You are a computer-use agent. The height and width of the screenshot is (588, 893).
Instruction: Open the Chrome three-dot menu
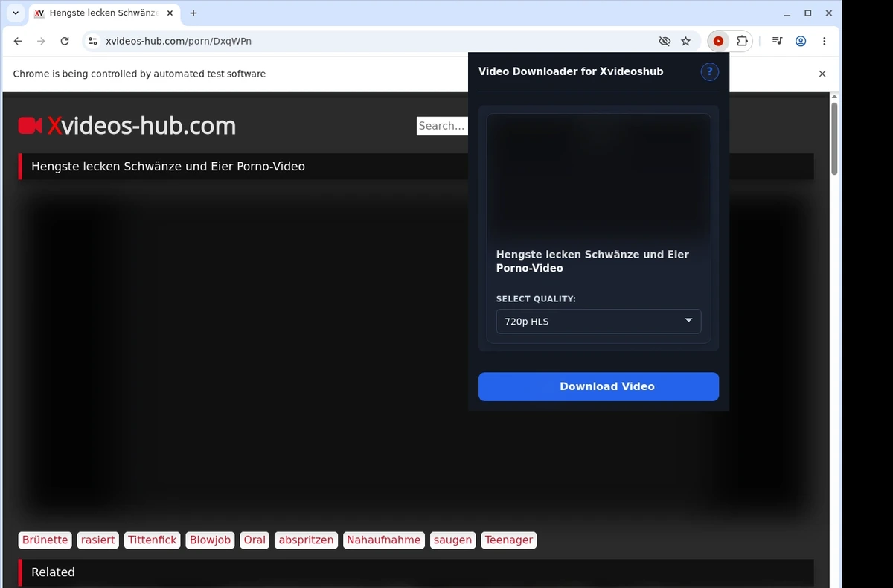(x=825, y=42)
